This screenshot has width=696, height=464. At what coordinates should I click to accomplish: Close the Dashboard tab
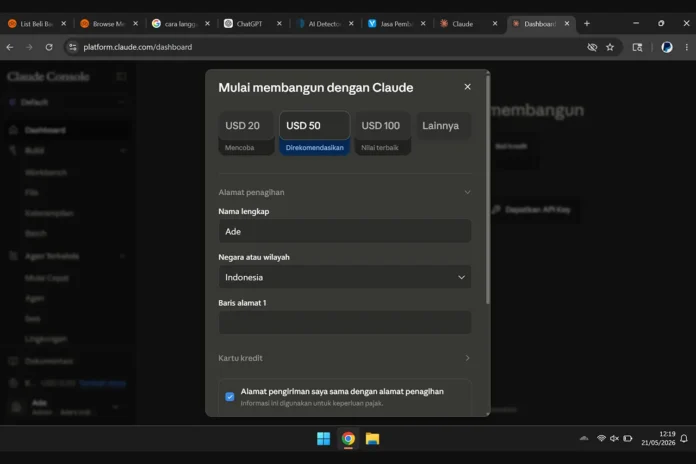tap(567, 24)
